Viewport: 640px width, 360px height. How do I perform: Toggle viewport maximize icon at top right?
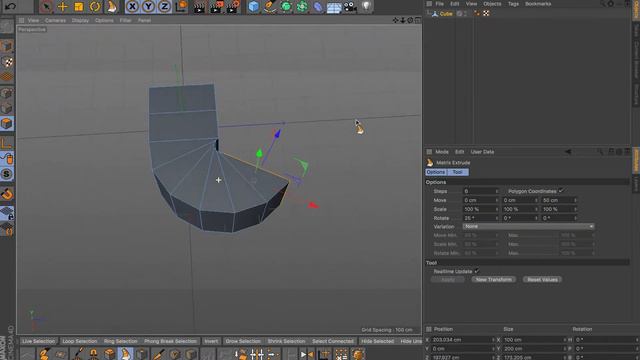coord(418,20)
